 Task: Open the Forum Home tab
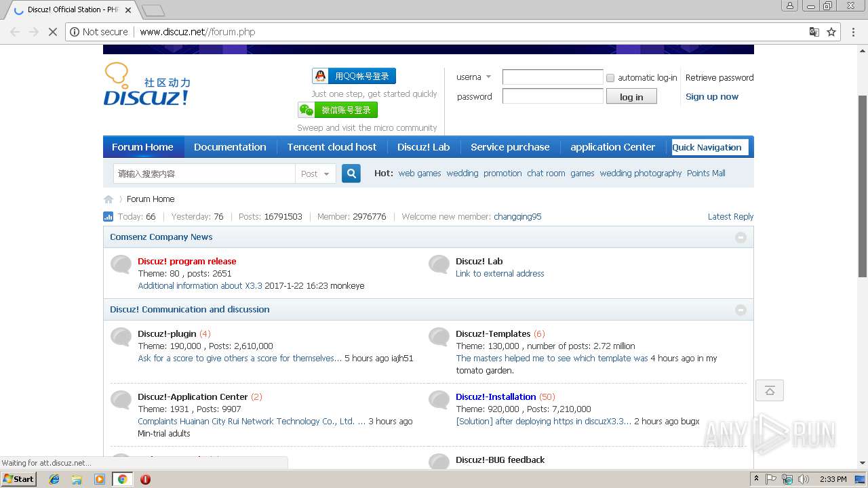coord(142,147)
